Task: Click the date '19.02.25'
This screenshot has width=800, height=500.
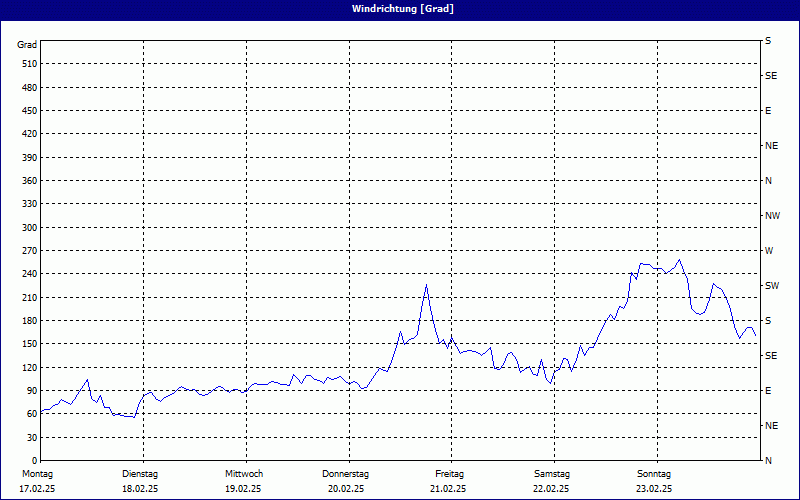Action: [x=243, y=489]
